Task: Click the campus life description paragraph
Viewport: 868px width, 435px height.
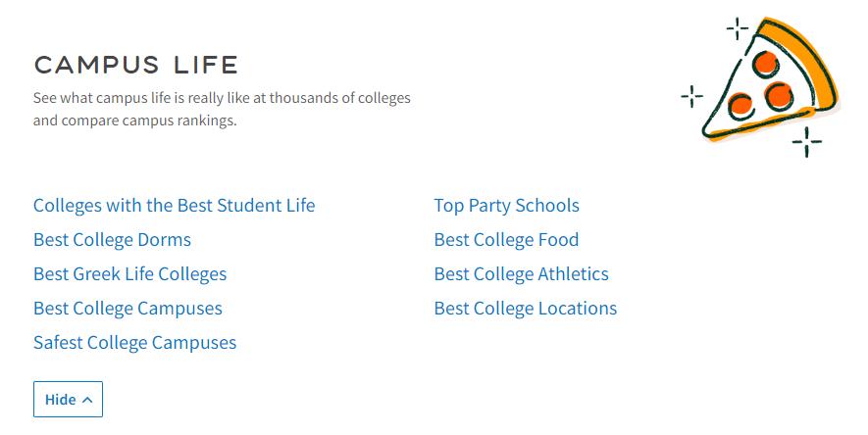Action: tap(222, 110)
